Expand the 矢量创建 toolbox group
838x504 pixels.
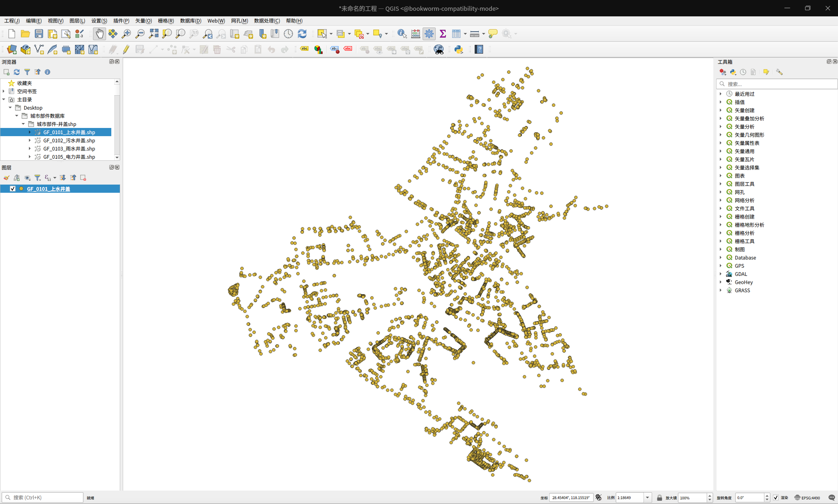[x=720, y=110]
